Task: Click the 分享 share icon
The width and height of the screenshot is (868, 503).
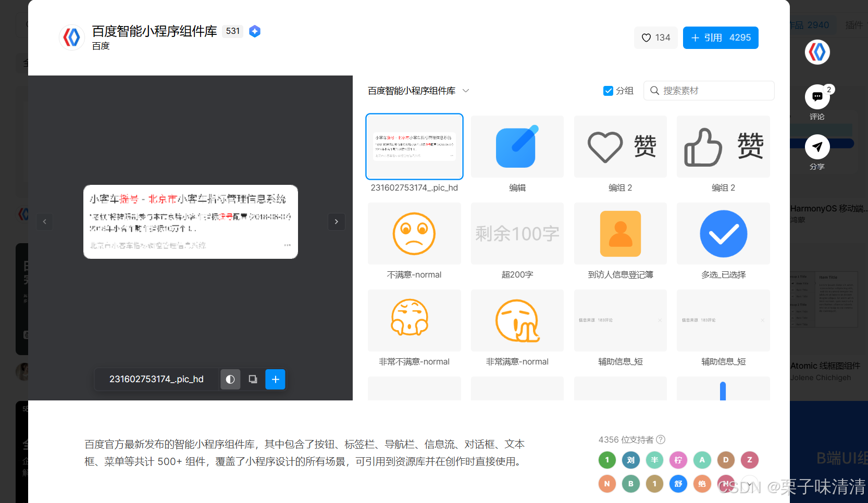Action: [x=817, y=147]
